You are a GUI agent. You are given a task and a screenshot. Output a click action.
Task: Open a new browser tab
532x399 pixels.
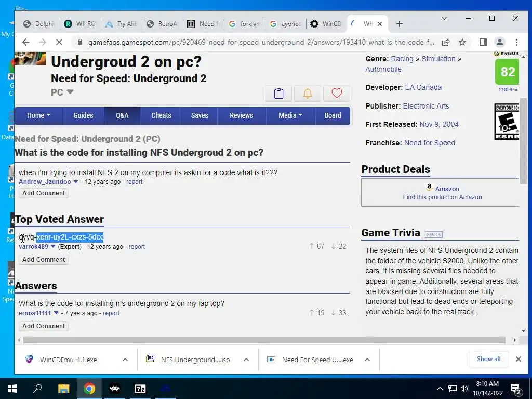coord(400,24)
